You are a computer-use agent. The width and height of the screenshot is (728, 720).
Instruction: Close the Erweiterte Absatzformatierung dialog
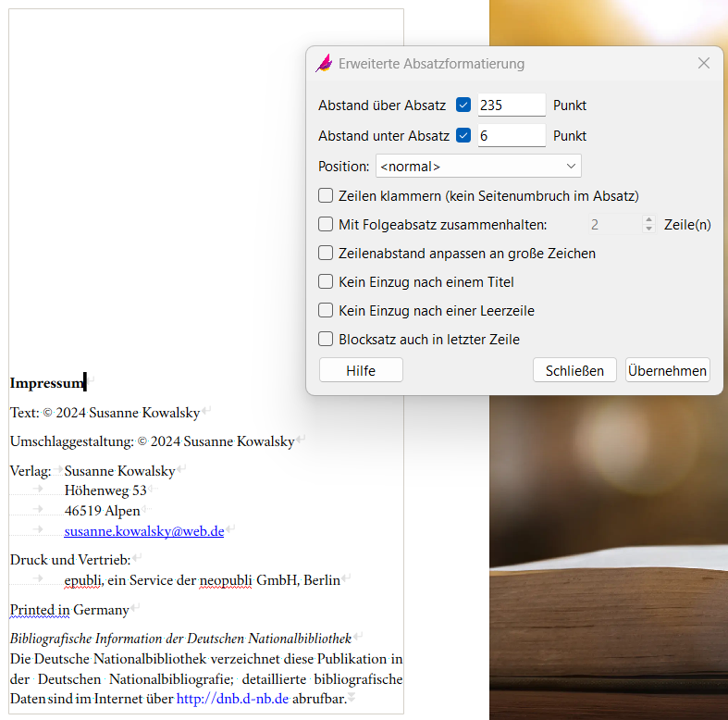704,63
